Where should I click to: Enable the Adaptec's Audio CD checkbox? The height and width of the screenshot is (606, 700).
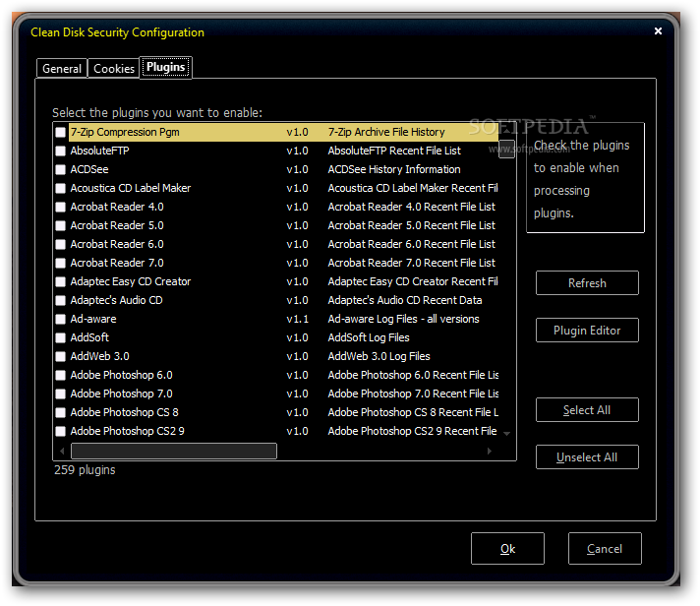click(60, 301)
